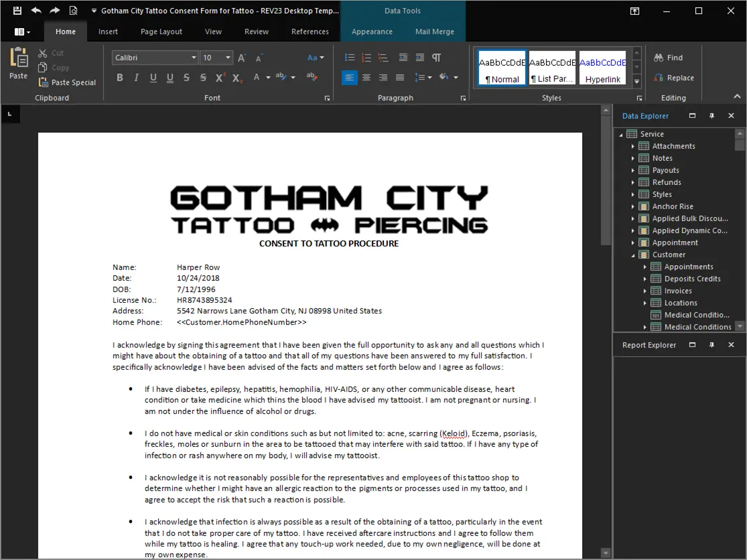Open Font dialog launcher

click(x=328, y=98)
